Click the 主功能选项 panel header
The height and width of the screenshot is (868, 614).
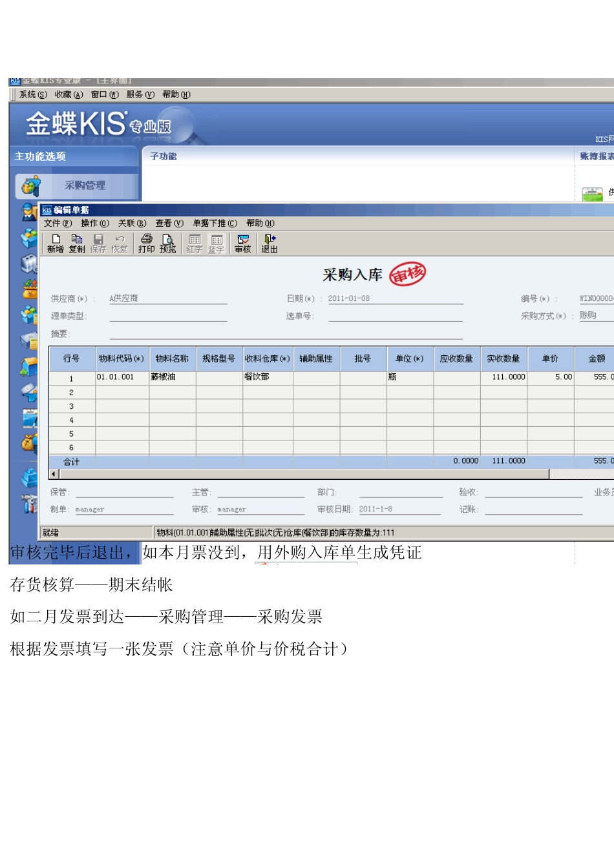[x=40, y=156]
